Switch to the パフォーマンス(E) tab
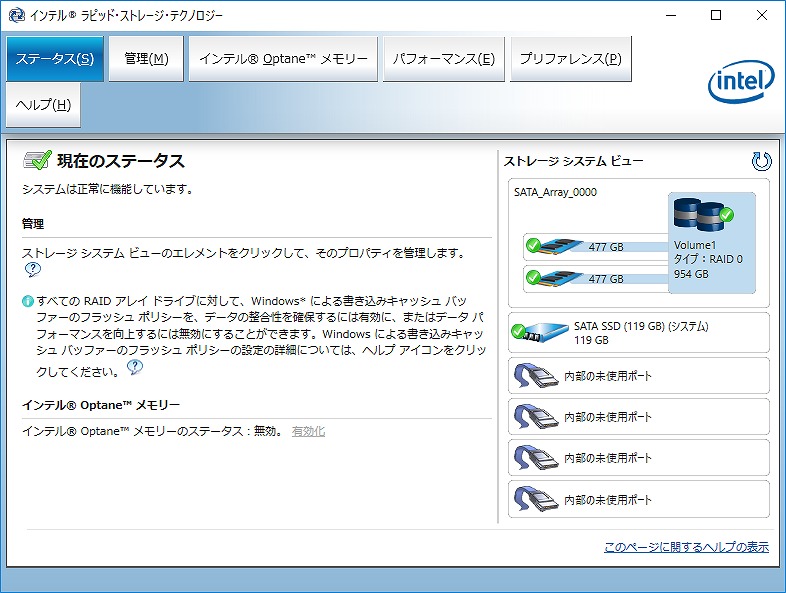Viewport: 786px width, 593px height. point(444,59)
